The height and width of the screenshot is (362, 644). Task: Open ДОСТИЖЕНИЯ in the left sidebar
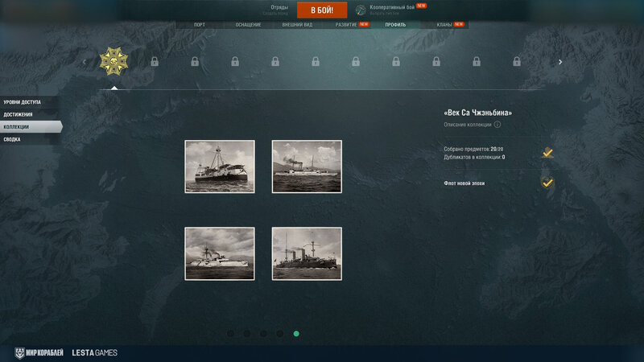pyautogui.click(x=18, y=114)
